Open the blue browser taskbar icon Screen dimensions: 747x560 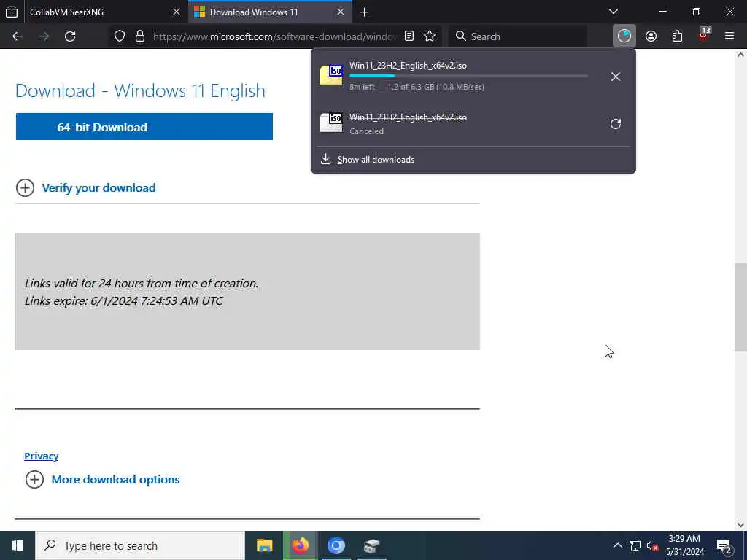[x=336, y=545]
